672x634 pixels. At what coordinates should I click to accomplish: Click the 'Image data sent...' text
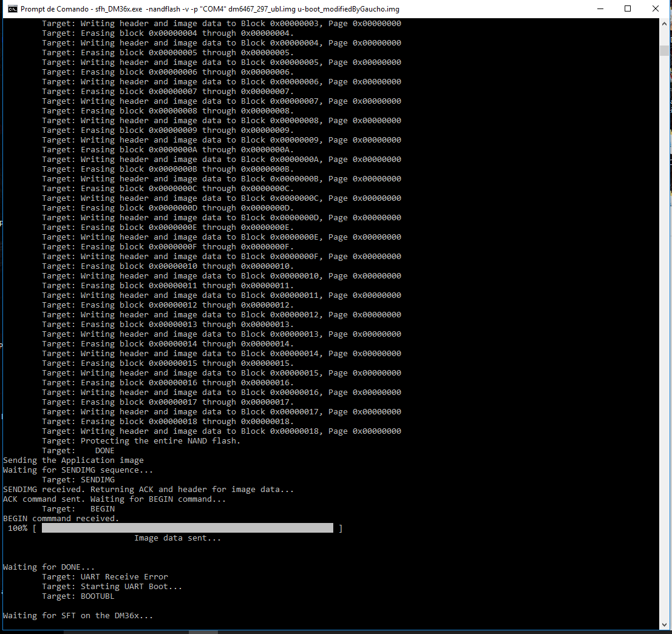(178, 538)
